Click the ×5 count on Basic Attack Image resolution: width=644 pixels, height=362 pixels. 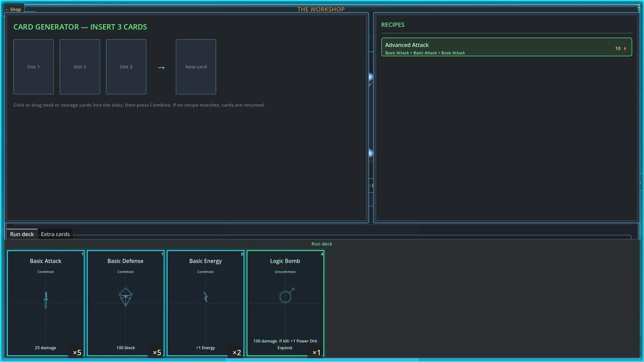pyautogui.click(x=77, y=352)
